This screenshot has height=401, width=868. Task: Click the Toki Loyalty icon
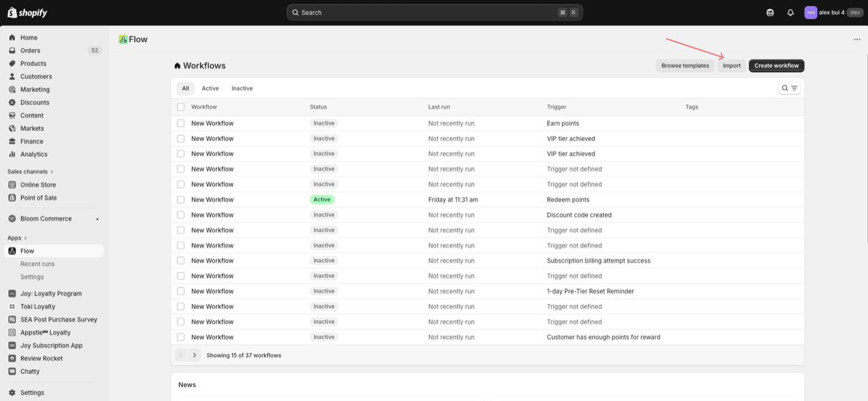[12, 307]
